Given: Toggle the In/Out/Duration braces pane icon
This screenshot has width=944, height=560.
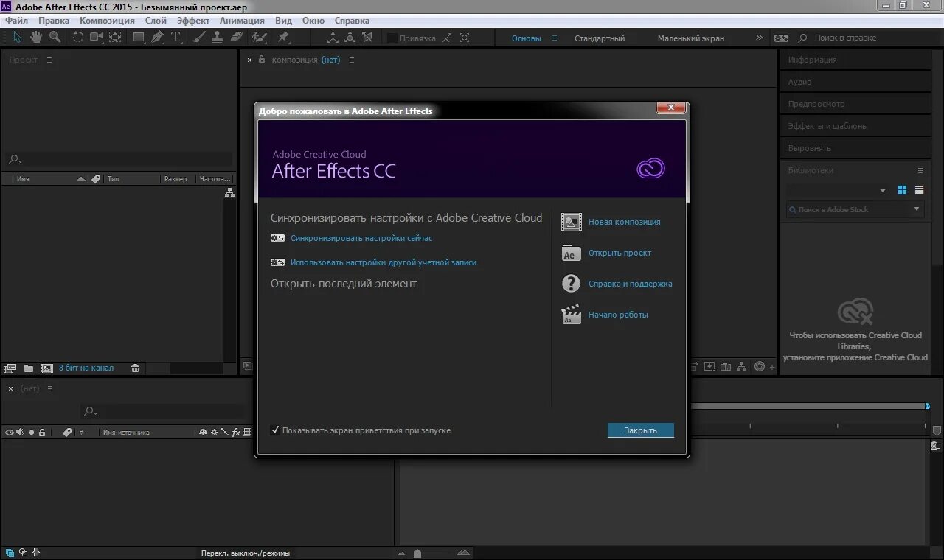Looking at the screenshot, I should click(36, 552).
